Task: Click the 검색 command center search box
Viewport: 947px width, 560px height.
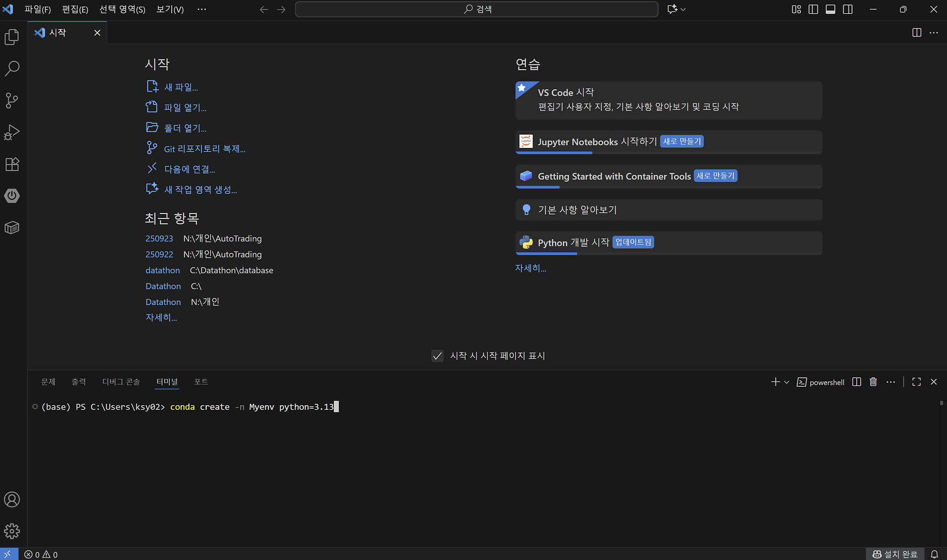Action: point(476,9)
